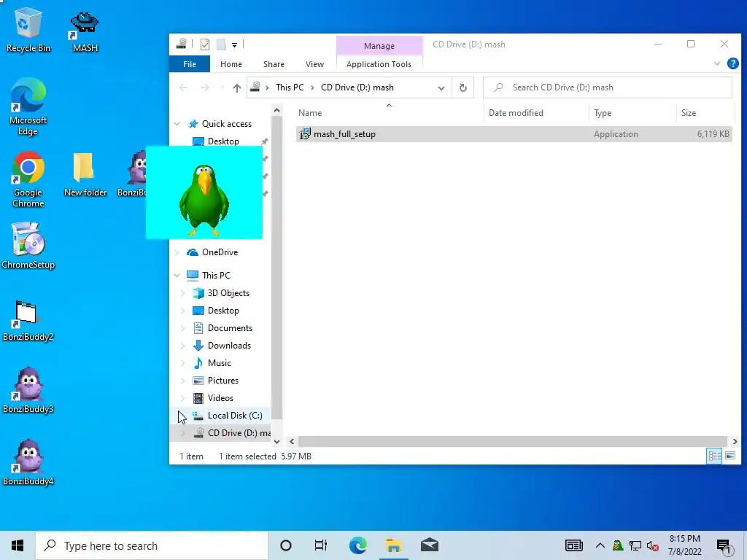Viewport: 747px width, 560px height.
Task: Switch to the Home ribbon tab
Action: click(231, 64)
